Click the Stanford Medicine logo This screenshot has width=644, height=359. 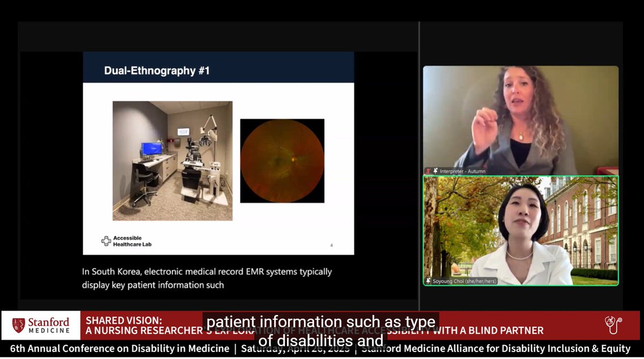coord(41,325)
